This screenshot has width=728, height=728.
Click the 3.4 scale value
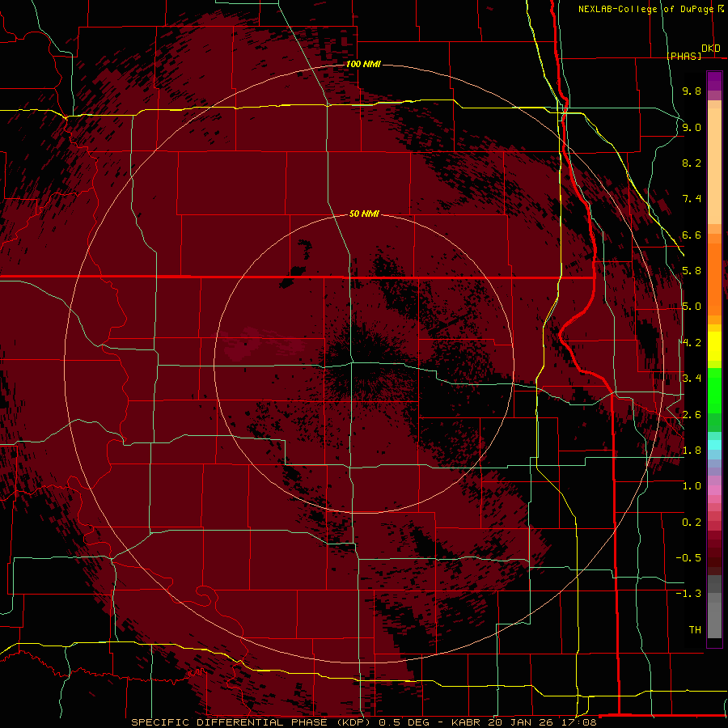[x=692, y=379]
